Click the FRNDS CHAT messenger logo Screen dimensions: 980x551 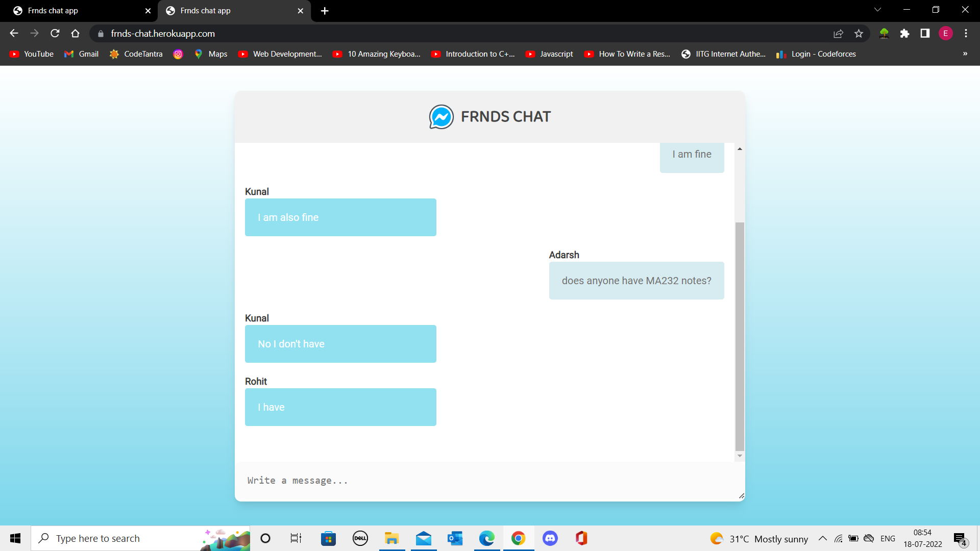tap(440, 117)
